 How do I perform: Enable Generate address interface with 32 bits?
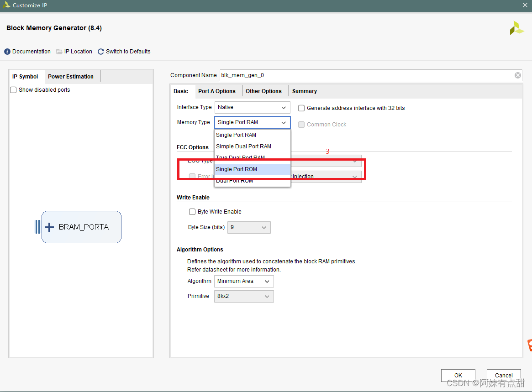pyautogui.click(x=301, y=108)
